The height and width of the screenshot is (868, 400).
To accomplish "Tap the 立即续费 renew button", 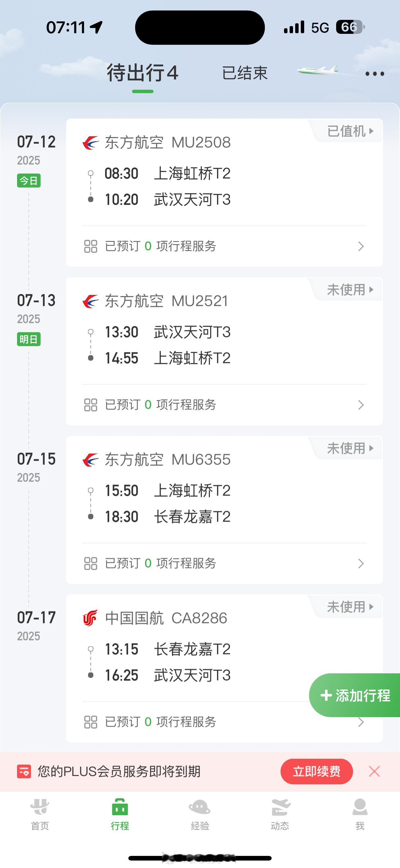I will tap(317, 771).
